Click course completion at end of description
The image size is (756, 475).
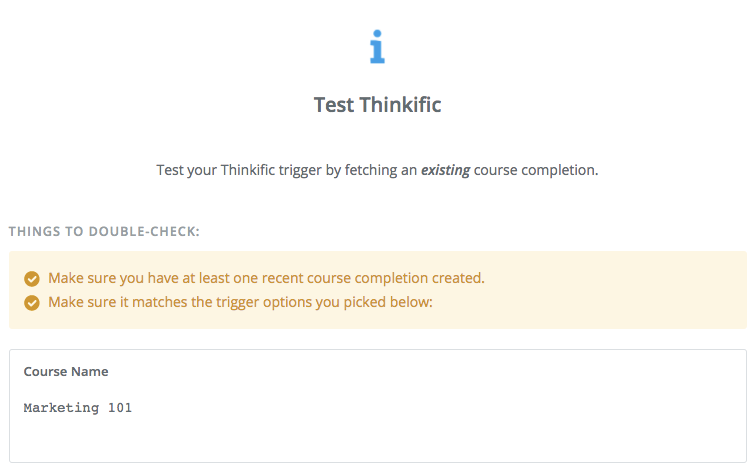(536, 170)
